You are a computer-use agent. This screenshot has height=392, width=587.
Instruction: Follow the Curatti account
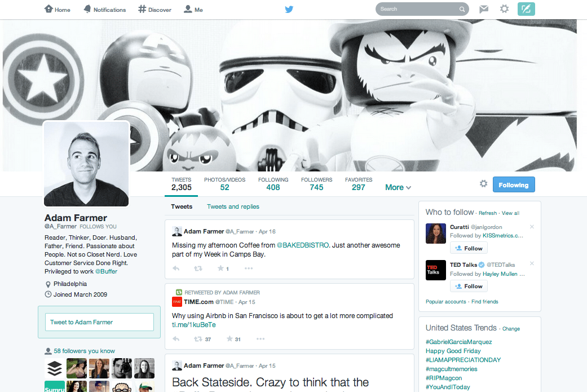point(469,248)
